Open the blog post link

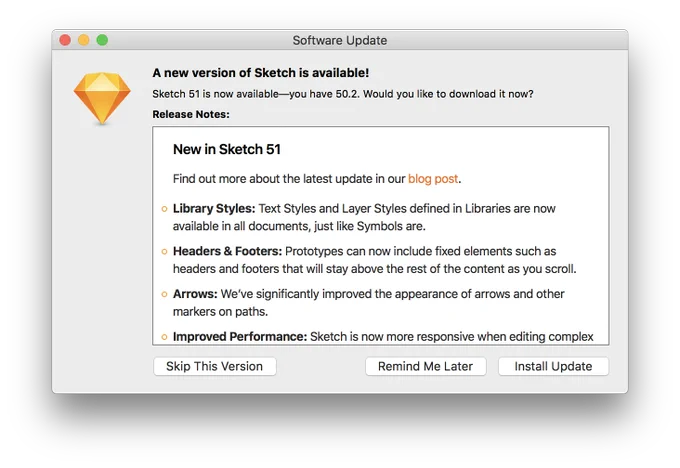coord(433,179)
